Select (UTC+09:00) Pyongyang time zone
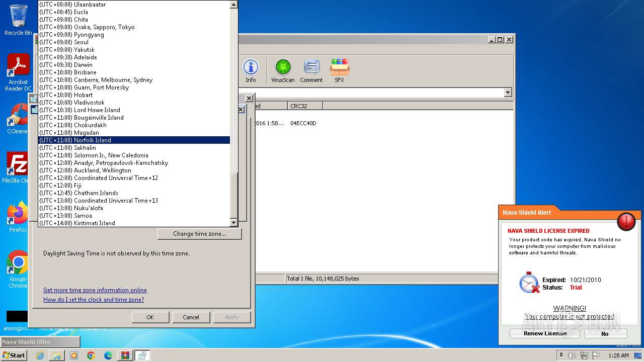 [x=134, y=35]
